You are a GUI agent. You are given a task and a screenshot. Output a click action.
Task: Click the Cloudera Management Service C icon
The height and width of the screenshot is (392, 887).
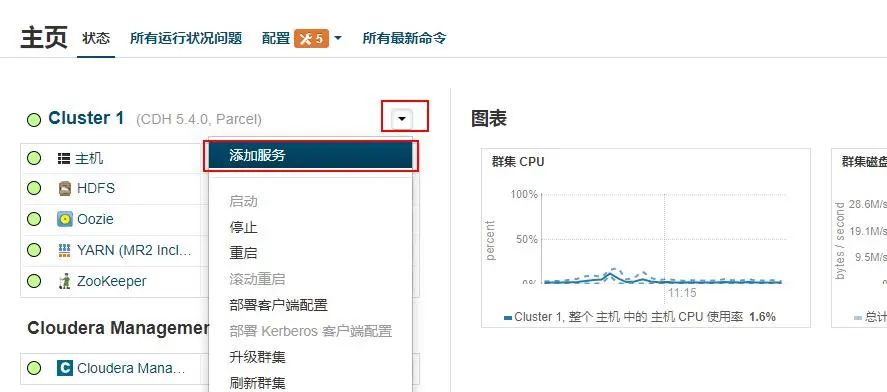pyautogui.click(x=65, y=368)
